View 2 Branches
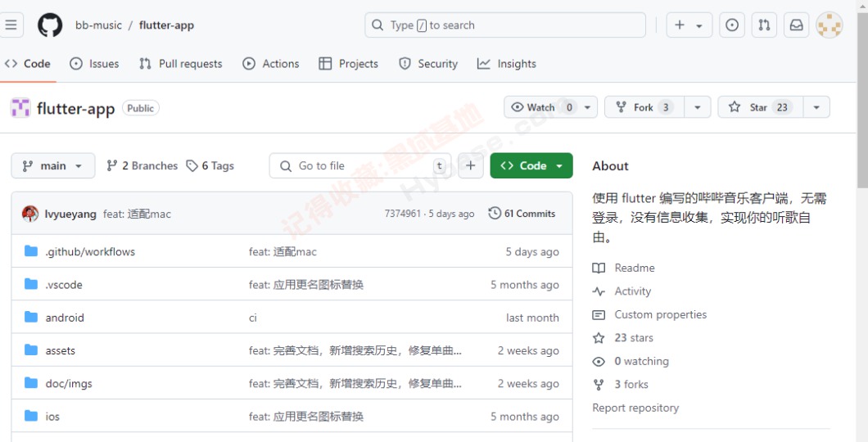 pyautogui.click(x=142, y=165)
